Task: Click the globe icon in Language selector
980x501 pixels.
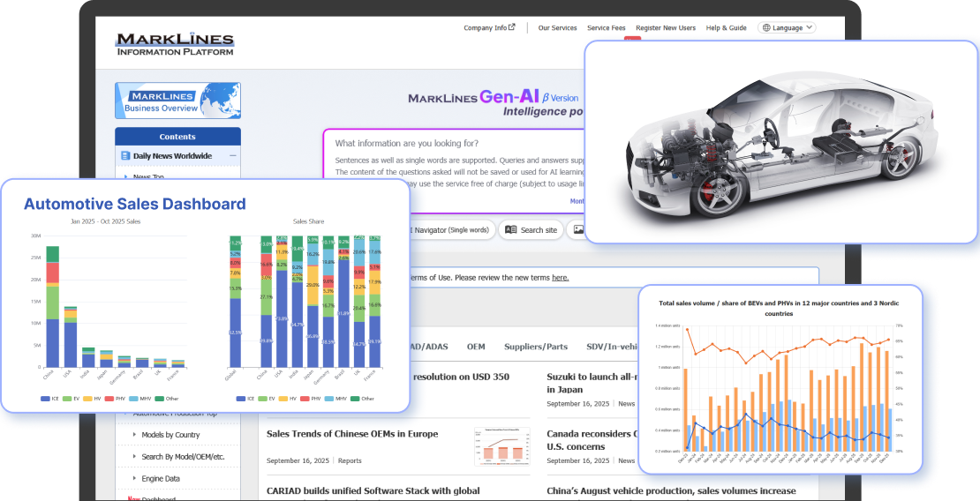Action: pyautogui.click(x=765, y=28)
